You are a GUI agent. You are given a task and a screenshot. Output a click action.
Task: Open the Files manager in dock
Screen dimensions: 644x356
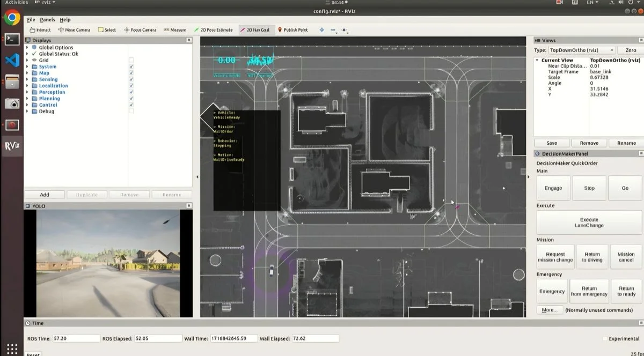click(12, 81)
